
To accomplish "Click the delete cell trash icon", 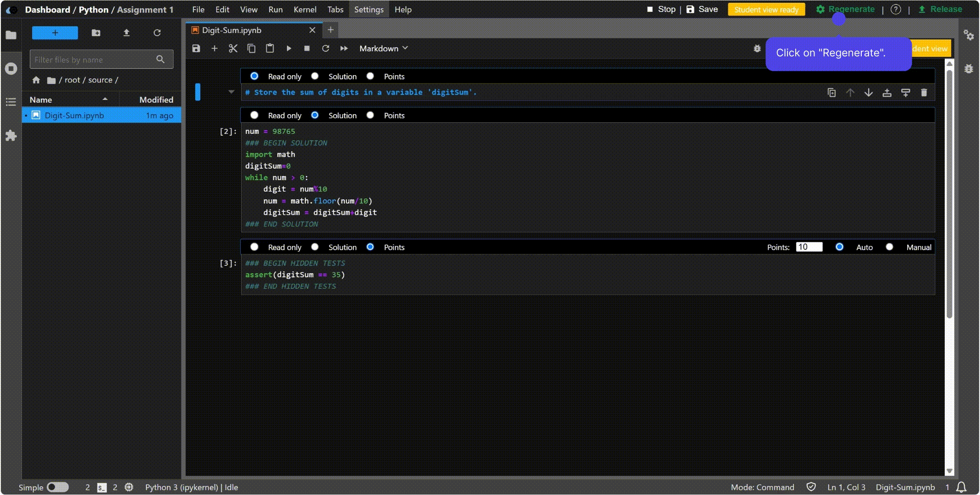I will [x=924, y=93].
